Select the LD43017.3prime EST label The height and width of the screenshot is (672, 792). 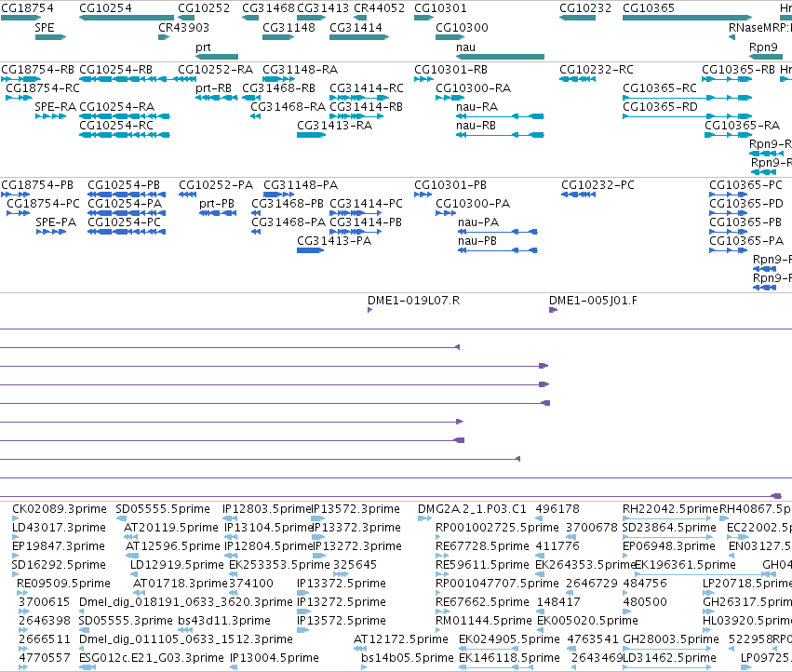59,528
